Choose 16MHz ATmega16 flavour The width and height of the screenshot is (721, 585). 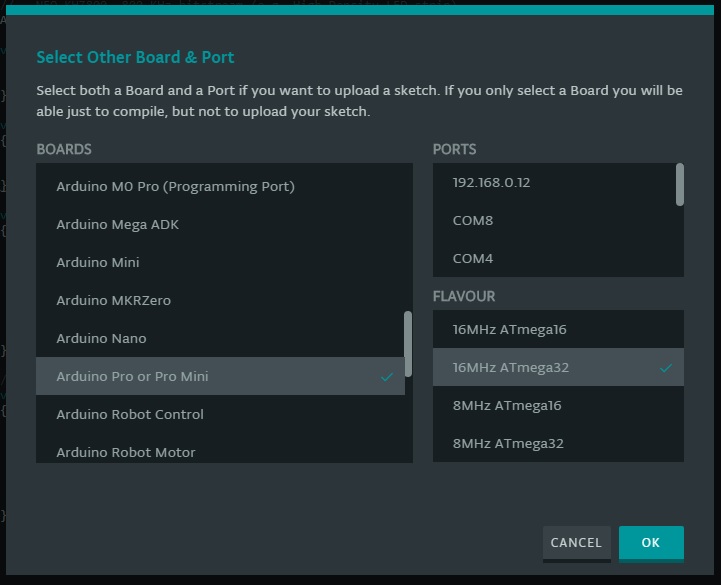[509, 329]
